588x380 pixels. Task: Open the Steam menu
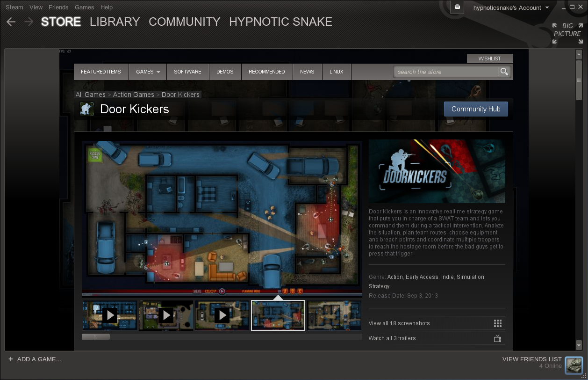(14, 7)
